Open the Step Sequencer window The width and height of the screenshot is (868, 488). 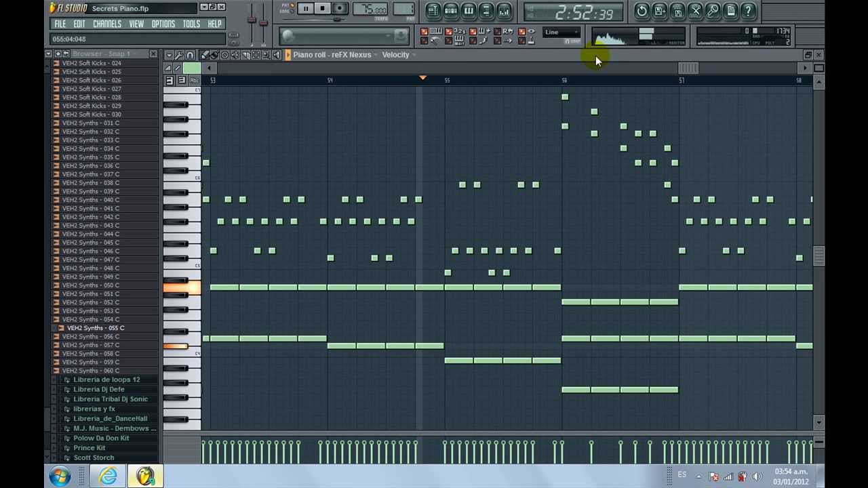(451, 11)
